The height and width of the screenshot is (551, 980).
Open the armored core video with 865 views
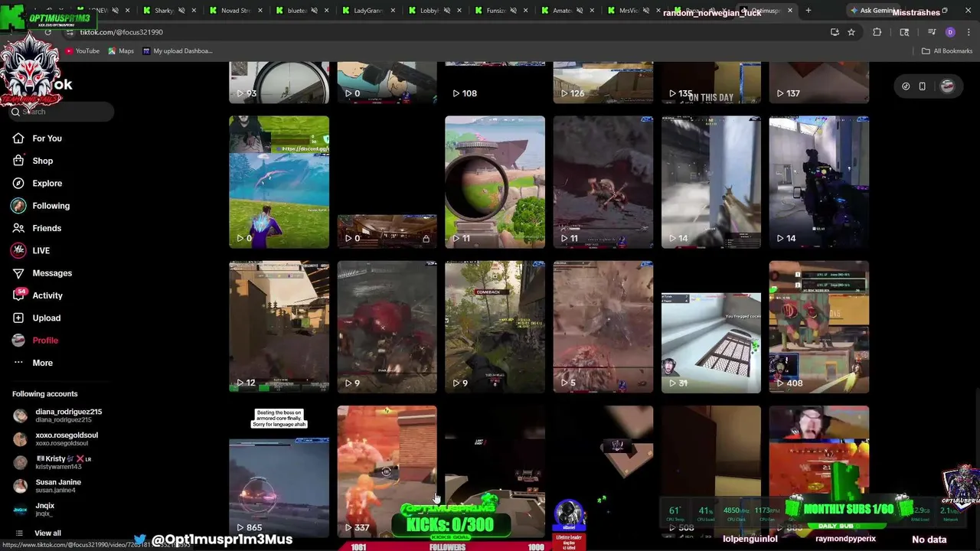279,471
